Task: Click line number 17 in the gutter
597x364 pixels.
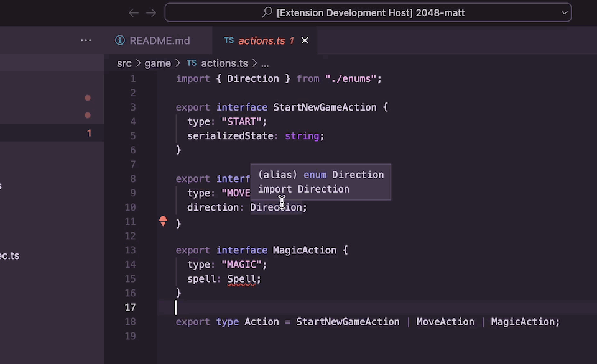Action: 130,307
